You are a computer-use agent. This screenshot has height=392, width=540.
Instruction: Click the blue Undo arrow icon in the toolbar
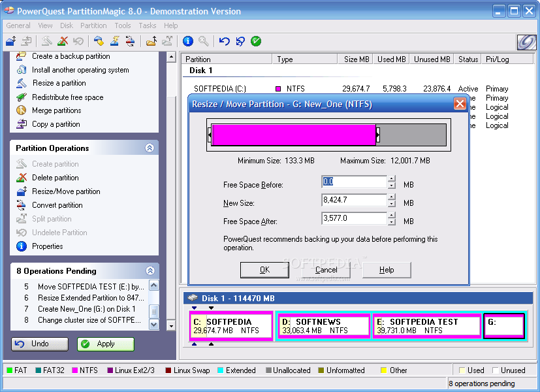tap(225, 41)
